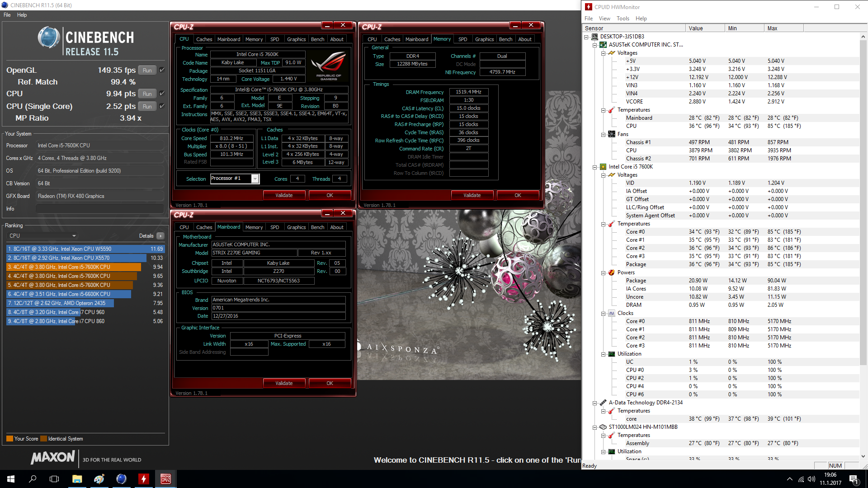Collapse the Fans section

tap(604, 134)
